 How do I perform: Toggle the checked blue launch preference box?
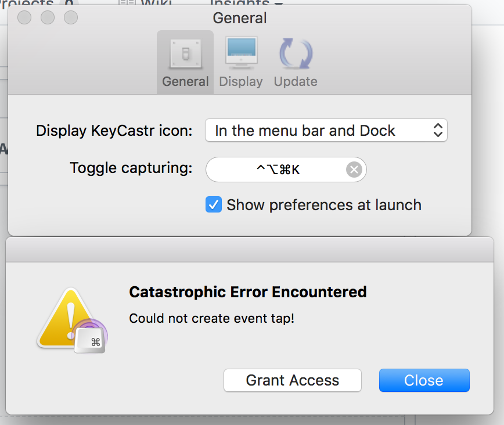213,204
